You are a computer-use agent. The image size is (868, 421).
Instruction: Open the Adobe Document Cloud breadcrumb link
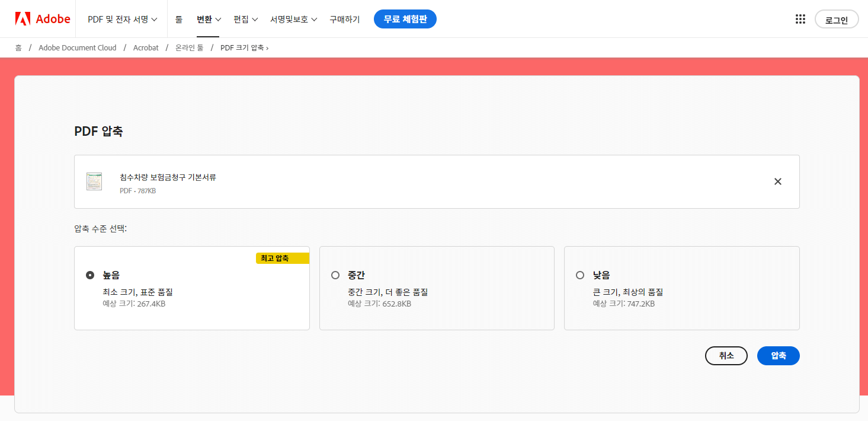tap(77, 47)
